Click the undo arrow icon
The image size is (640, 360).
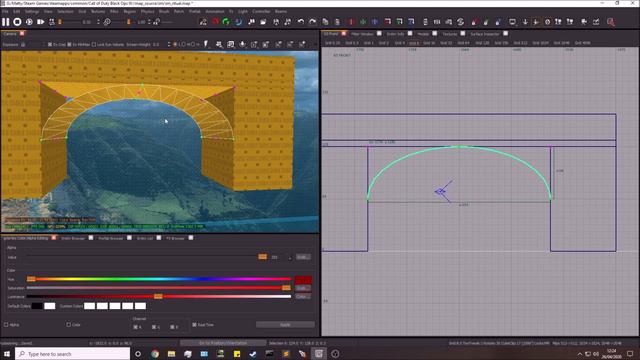pos(301,22)
